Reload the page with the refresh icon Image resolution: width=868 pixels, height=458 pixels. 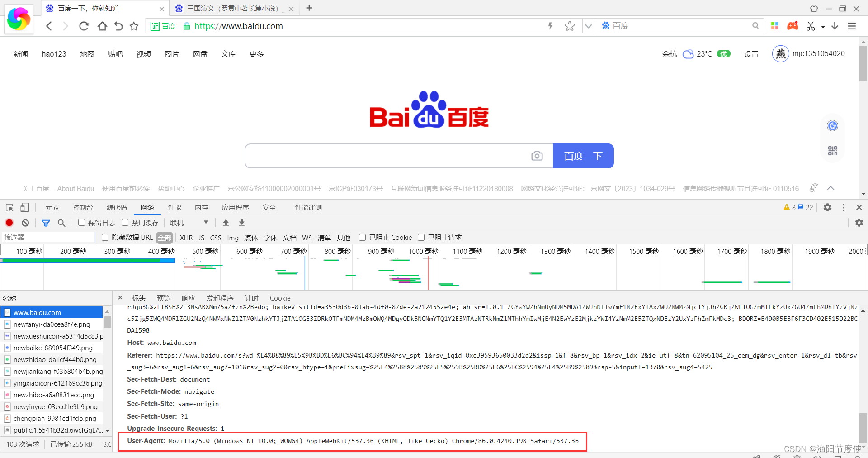[x=84, y=26]
